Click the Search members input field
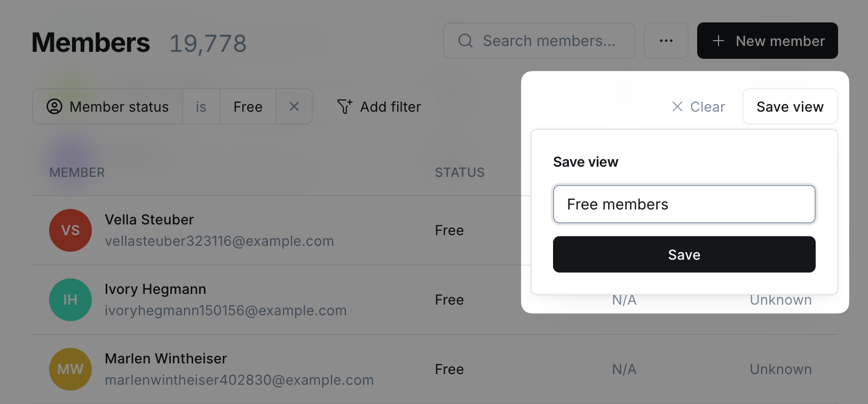The height and width of the screenshot is (404, 868). pyautogui.click(x=539, y=41)
